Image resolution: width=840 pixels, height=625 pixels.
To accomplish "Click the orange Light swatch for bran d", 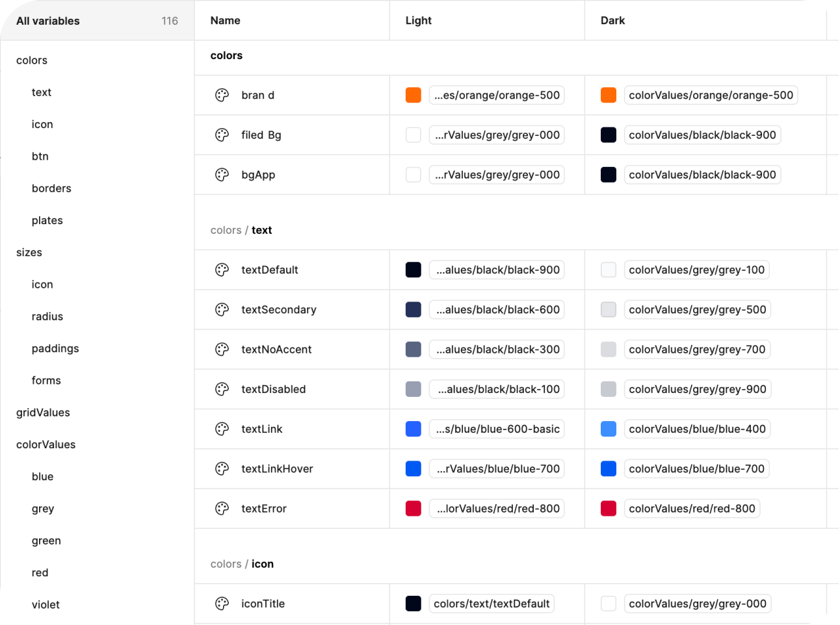I will (x=413, y=96).
